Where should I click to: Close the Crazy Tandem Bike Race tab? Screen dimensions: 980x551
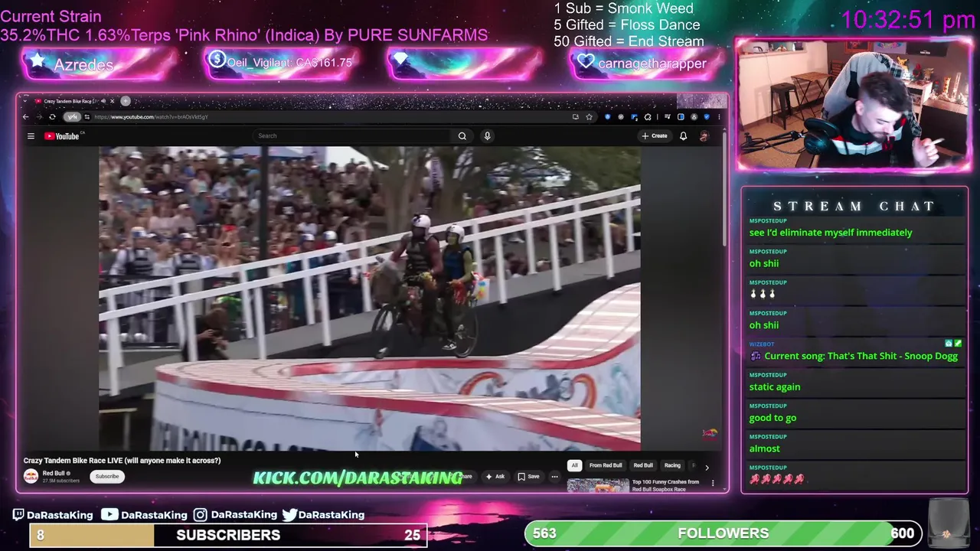112,100
